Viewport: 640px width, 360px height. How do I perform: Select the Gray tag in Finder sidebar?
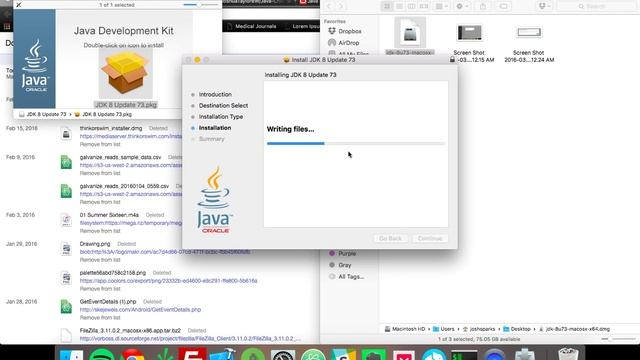340,265
